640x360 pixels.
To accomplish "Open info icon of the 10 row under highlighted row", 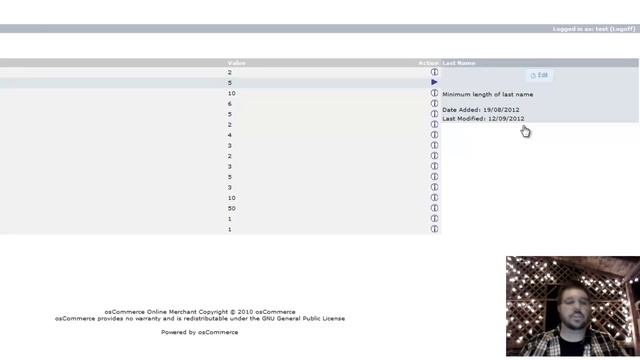I will click(x=434, y=93).
